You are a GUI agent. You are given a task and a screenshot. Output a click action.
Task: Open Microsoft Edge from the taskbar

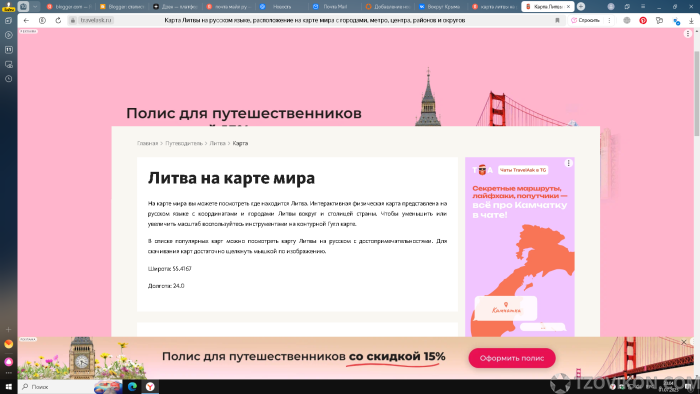click(132, 386)
